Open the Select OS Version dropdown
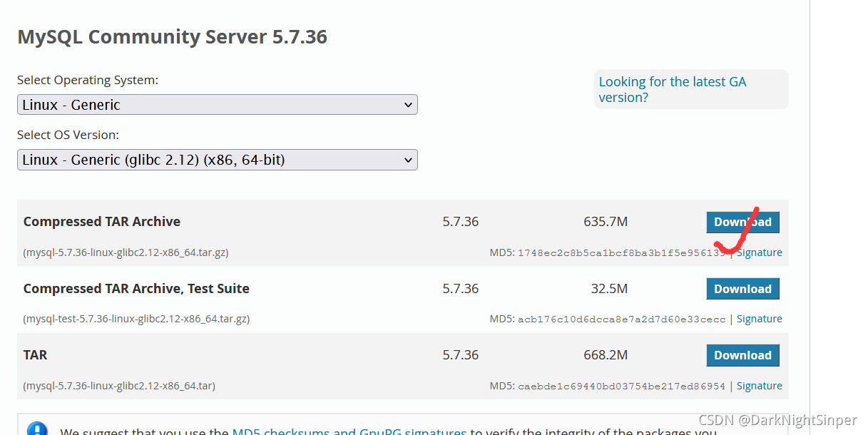Screen dimensions: 868x435 tap(217, 160)
